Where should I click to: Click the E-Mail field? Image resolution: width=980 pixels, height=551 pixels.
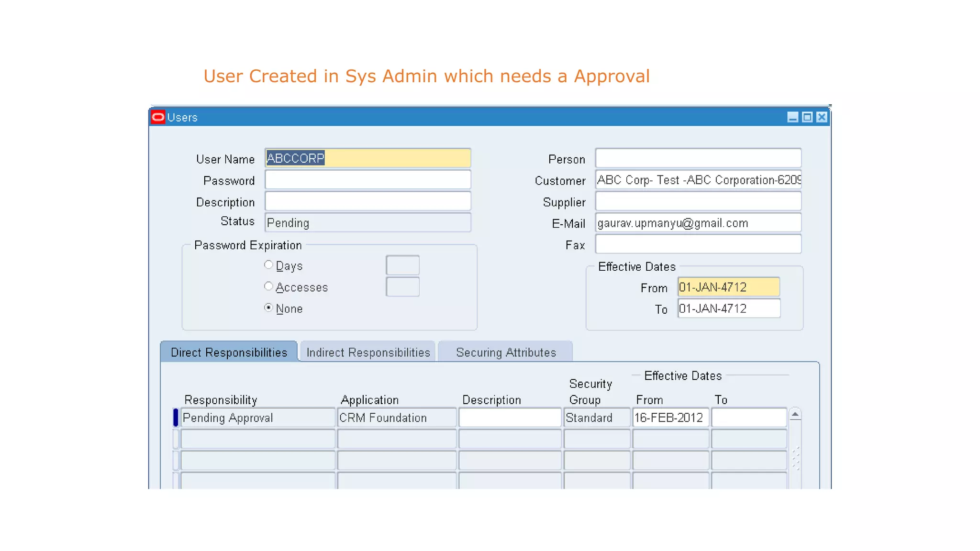click(698, 223)
